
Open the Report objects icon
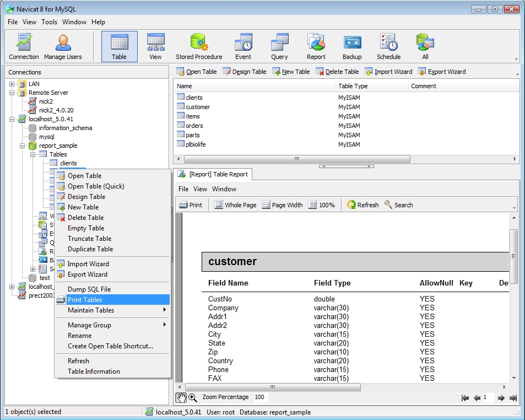pos(316,46)
